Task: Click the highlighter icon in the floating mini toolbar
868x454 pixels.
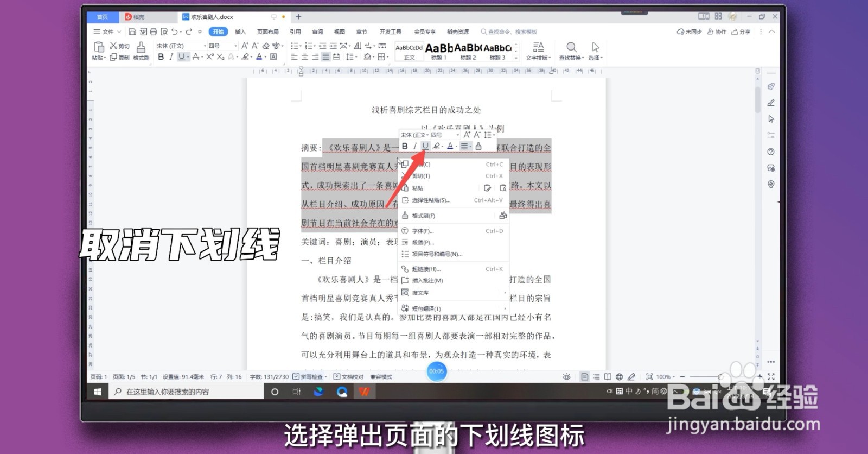Action: click(436, 146)
